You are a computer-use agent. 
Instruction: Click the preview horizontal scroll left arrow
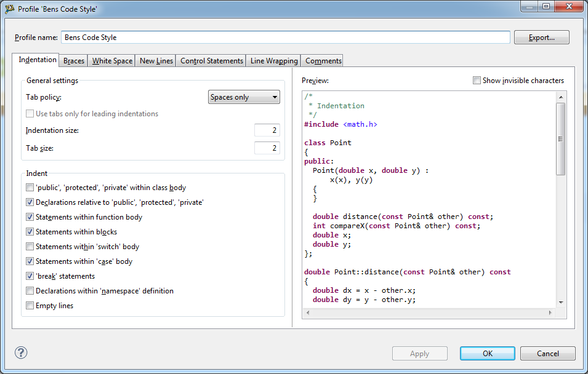(308, 312)
